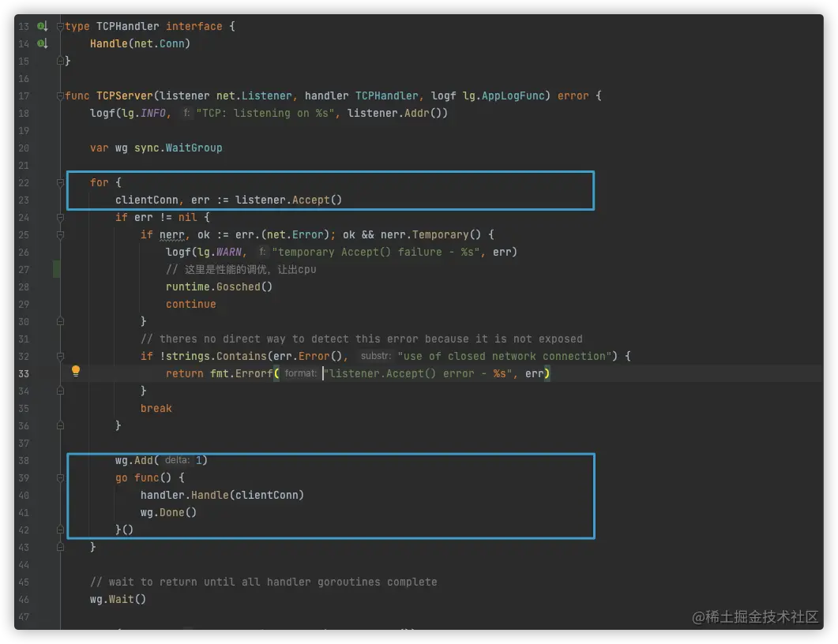The height and width of the screenshot is (644, 838).
Task: Collapse the 'go func()' block
Action: [x=60, y=478]
